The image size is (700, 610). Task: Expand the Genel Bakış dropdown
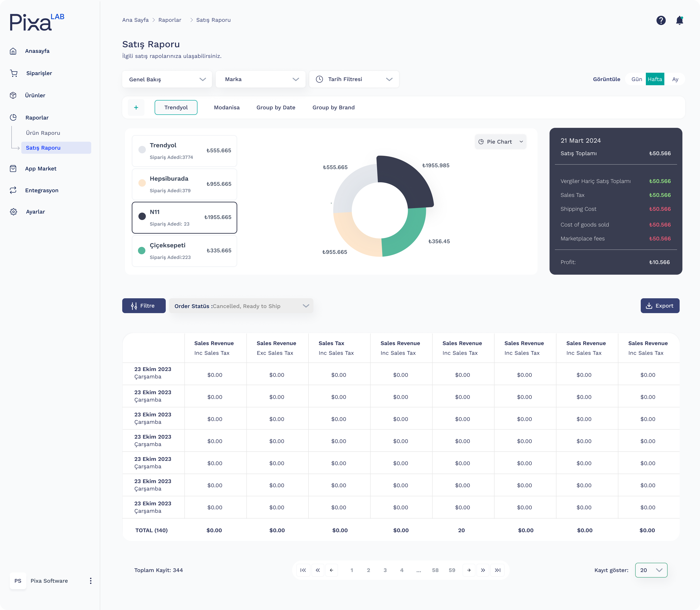167,79
